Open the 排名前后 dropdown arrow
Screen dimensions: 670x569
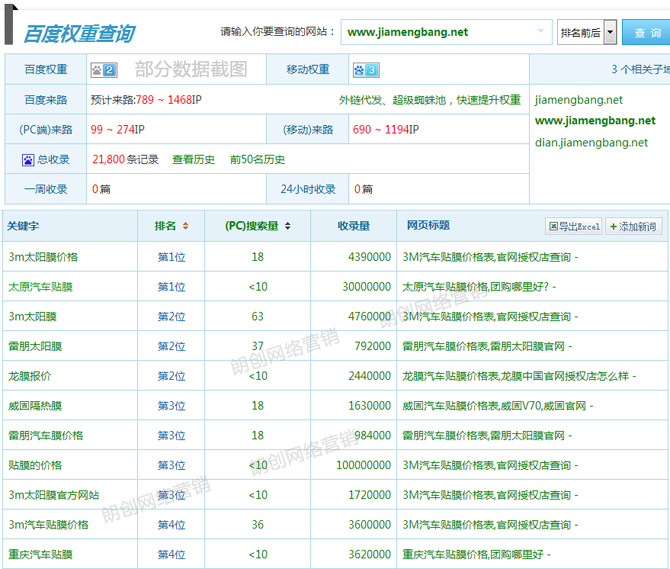pos(610,32)
